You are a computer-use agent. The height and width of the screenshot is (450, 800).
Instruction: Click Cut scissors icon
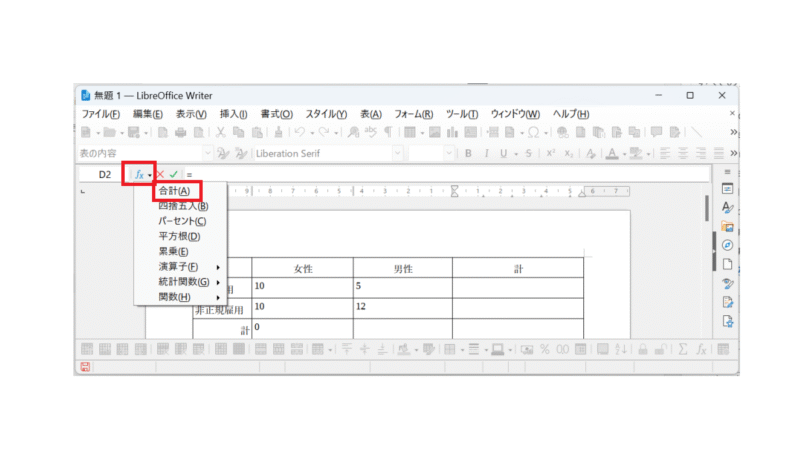coord(220,133)
